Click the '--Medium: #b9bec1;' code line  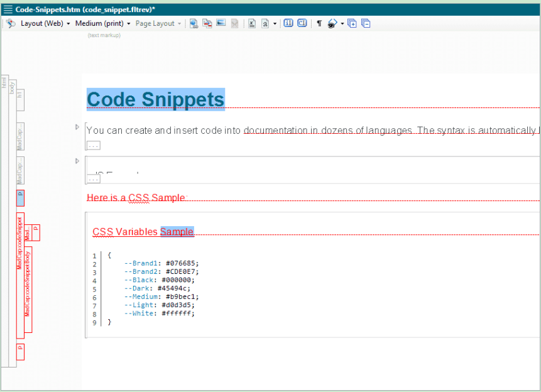point(161,297)
